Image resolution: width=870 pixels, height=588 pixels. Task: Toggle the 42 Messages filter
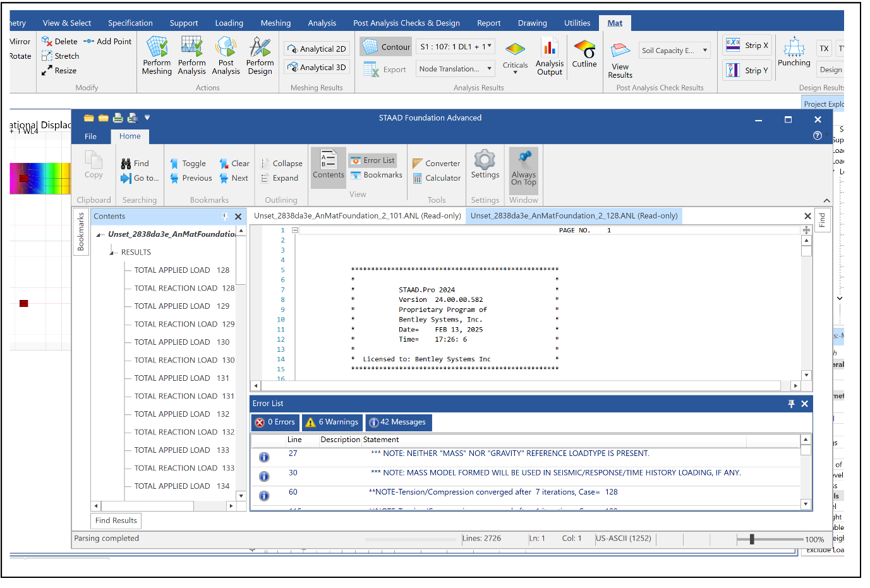(x=398, y=422)
